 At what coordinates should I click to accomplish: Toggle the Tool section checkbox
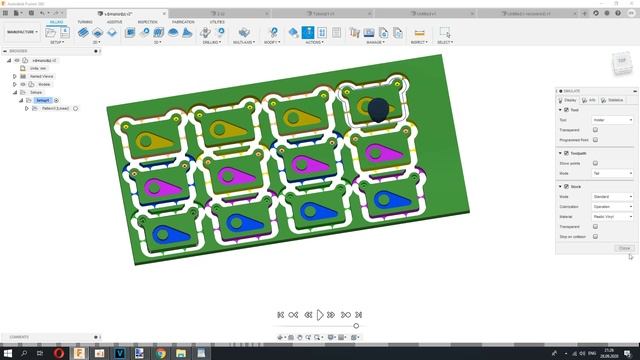(x=567, y=110)
